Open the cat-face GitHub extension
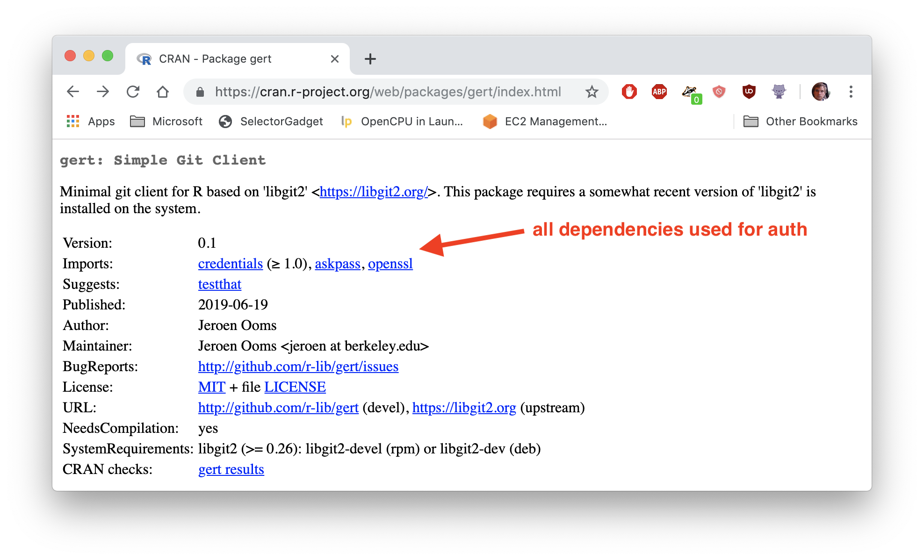 [x=779, y=92]
